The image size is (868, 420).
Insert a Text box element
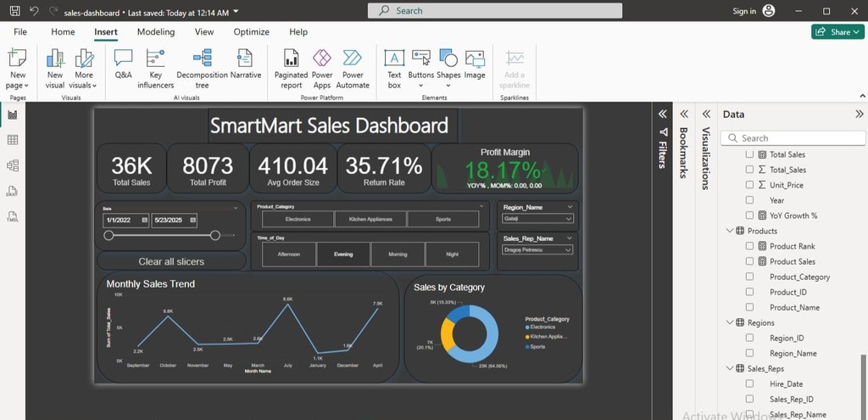coord(394,68)
